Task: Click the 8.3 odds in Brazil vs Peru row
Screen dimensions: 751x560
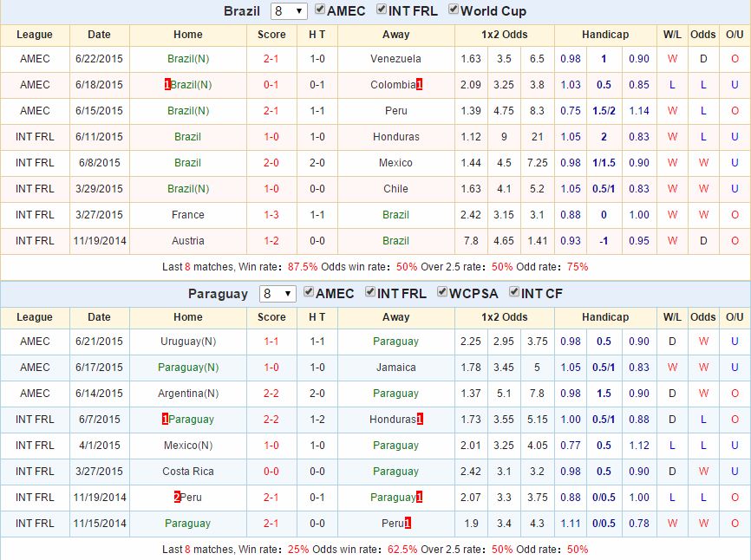Action: pyautogui.click(x=537, y=111)
